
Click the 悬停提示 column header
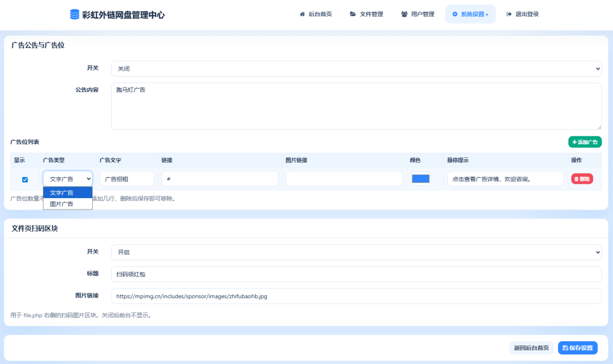click(x=458, y=160)
